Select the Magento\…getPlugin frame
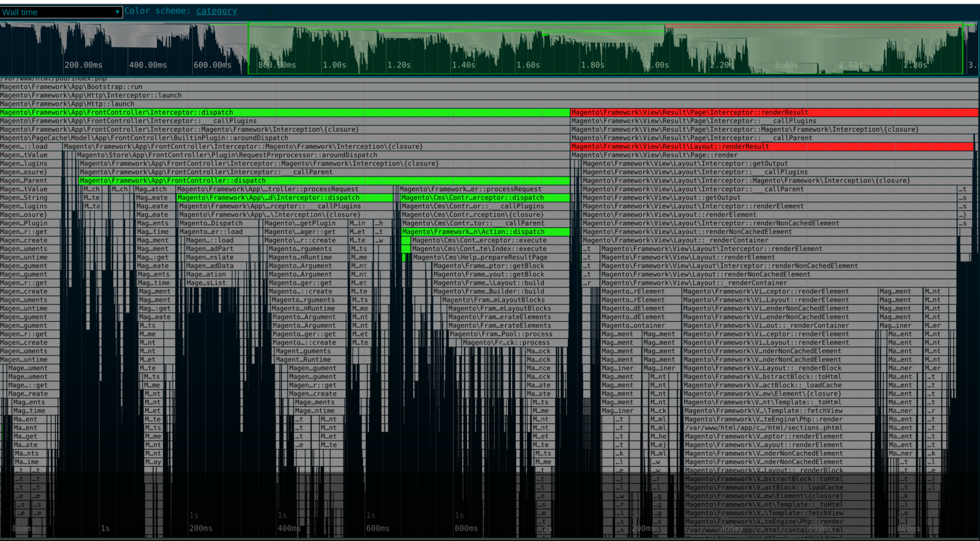Viewport: 980px width, 541px height. pyautogui.click(x=305, y=224)
